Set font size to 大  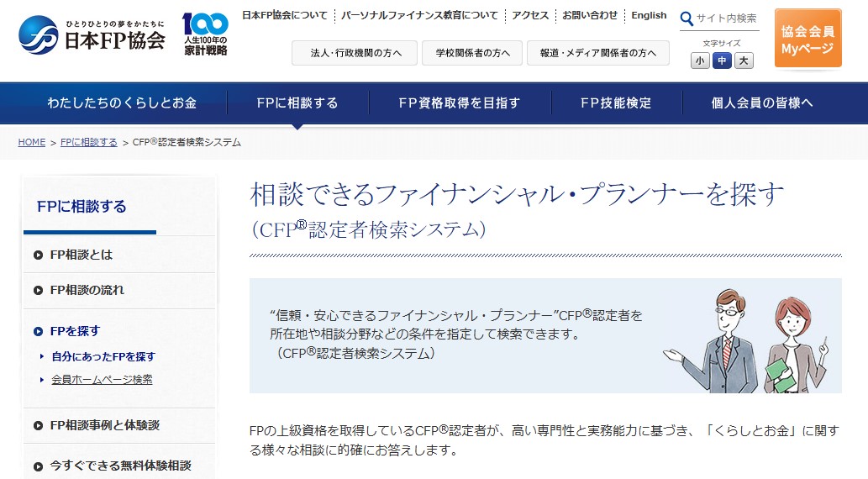click(744, 61)
